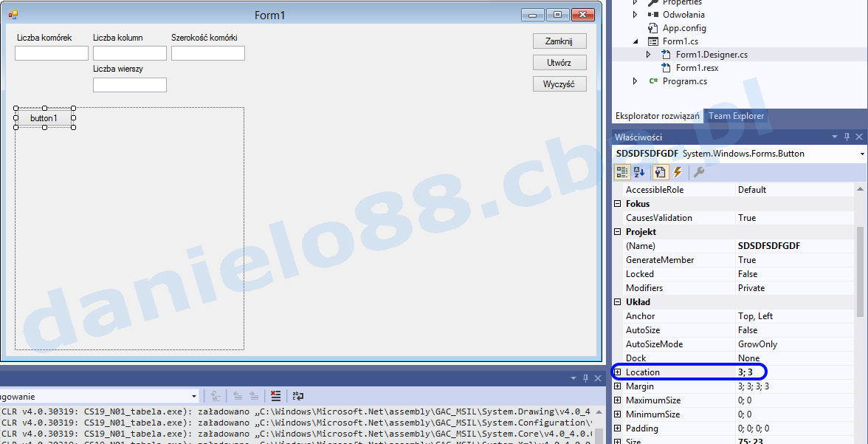Switch Properties to Categorized view
This screenshot has width=868, height=444.
pyautogui.click(x=622, y=172)
